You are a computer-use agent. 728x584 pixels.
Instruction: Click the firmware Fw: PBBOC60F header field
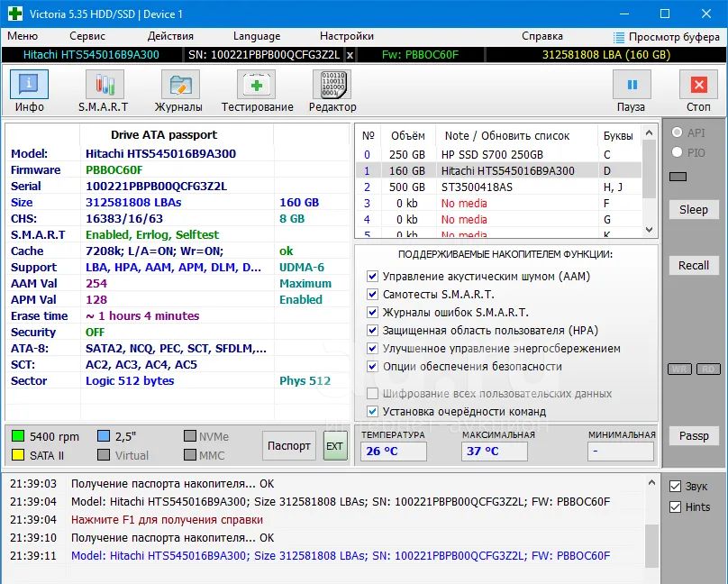pos(420,55)
